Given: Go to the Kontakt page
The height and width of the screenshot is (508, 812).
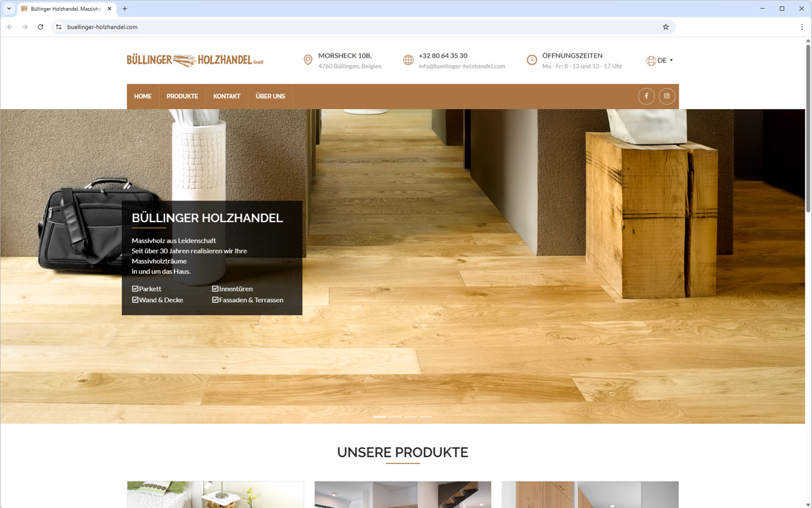Looking at the screenshot, I should [x=227, y=96].
